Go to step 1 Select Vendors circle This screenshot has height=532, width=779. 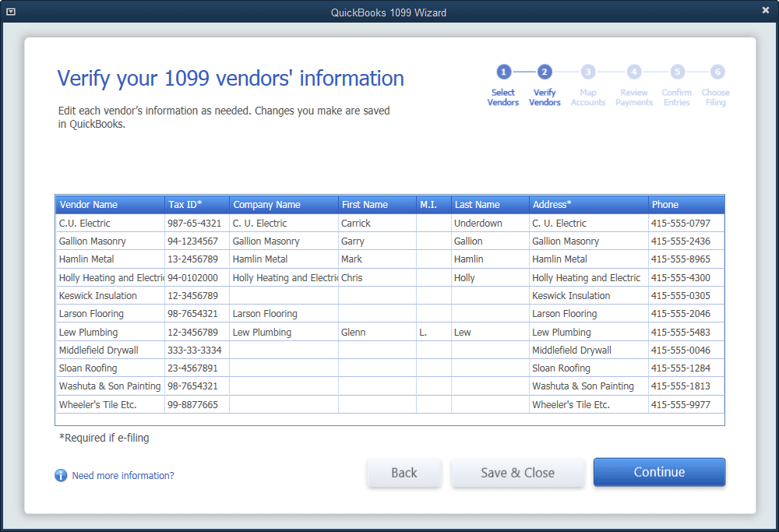pos(503,72)
